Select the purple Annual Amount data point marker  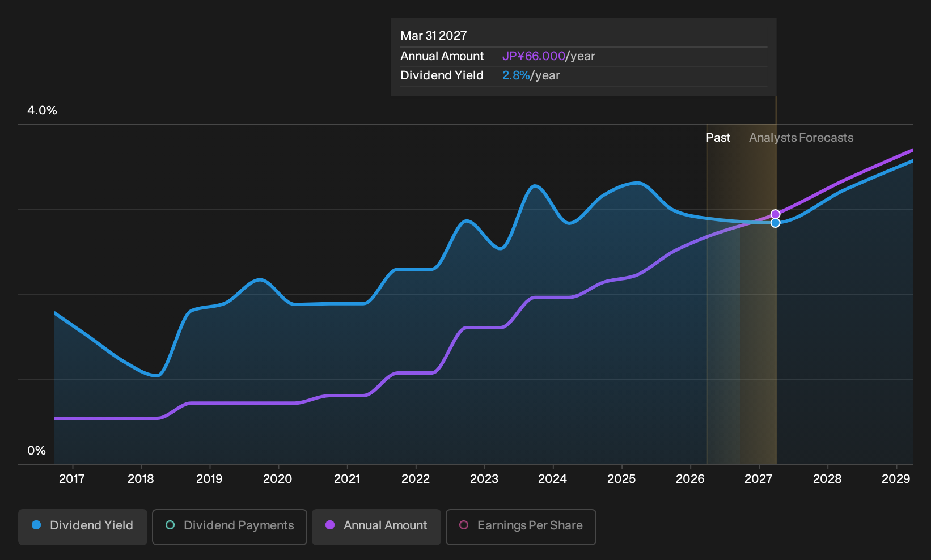click(x=775, y=214)
